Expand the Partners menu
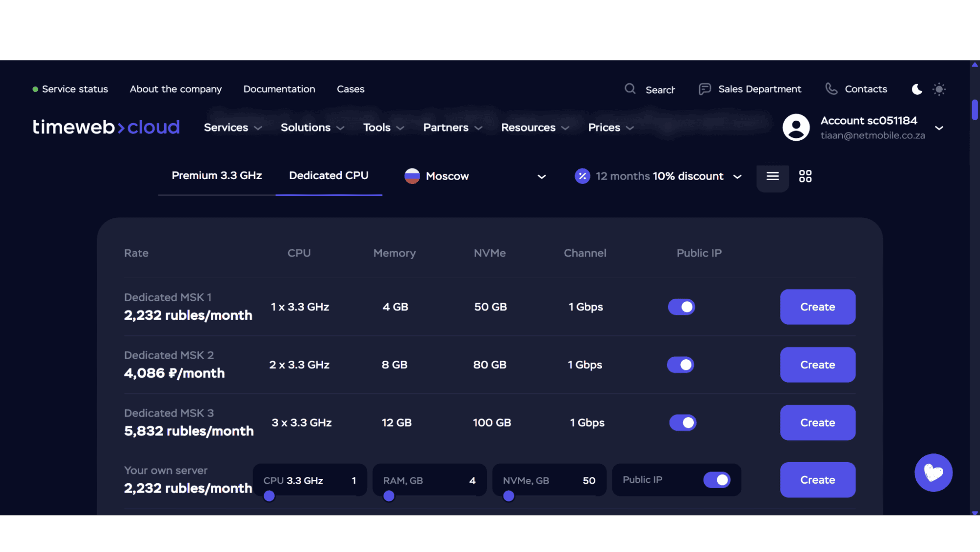This screenshot has height=552, width=980. click(452, 128)
